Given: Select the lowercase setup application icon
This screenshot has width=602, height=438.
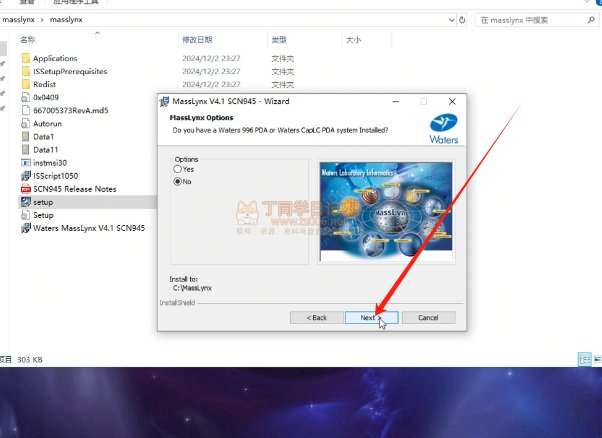Looking at the screenshot, I should 26,202.
